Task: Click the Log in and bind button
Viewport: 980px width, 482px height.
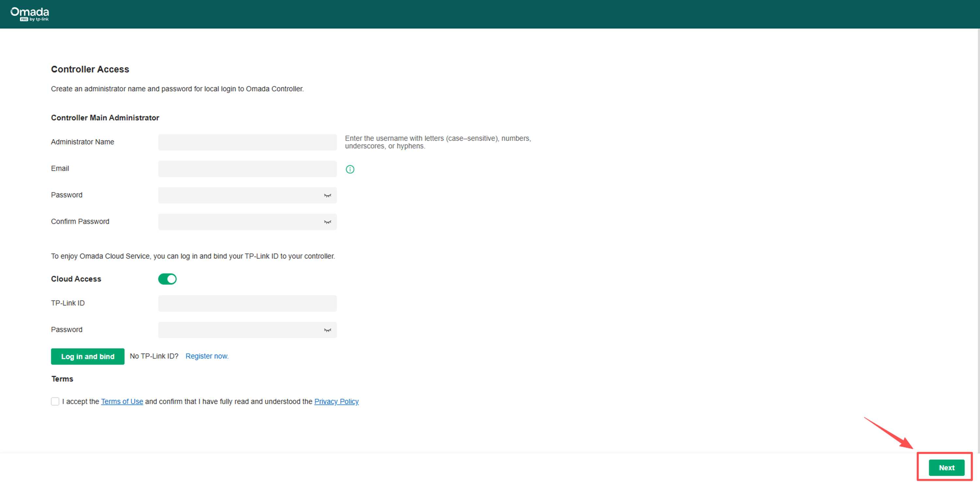Action: 88,357
